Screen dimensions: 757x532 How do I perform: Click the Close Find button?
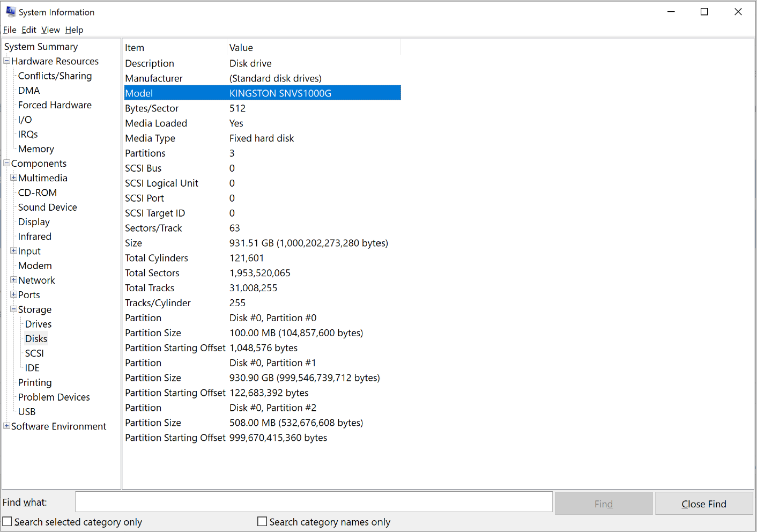[x=704, y=503]
